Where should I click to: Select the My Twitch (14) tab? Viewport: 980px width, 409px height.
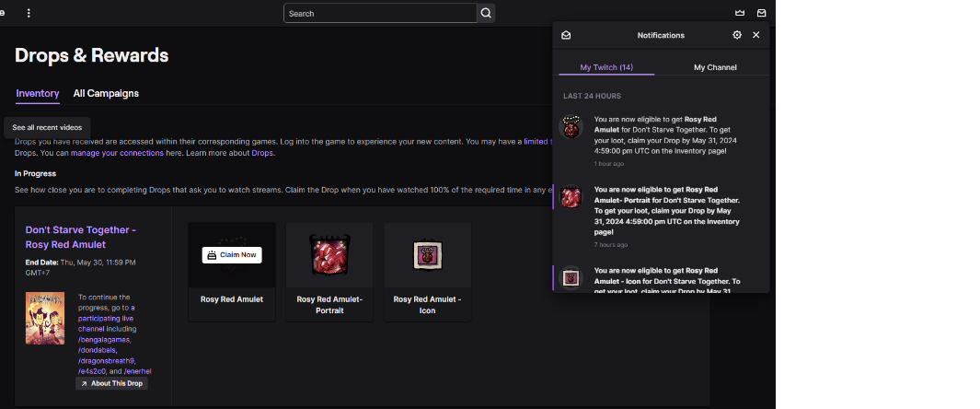606,67
